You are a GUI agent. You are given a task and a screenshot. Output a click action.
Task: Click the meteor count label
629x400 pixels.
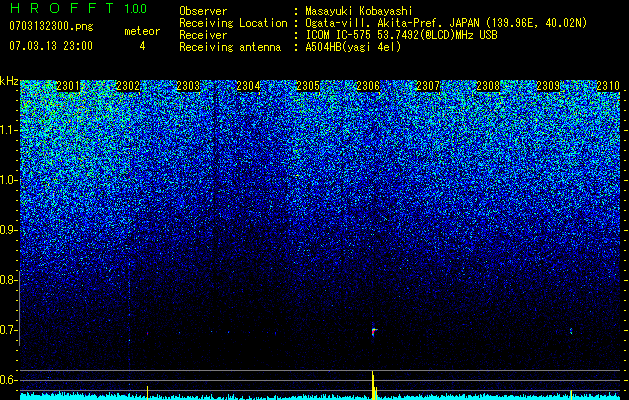pos(142,31)
